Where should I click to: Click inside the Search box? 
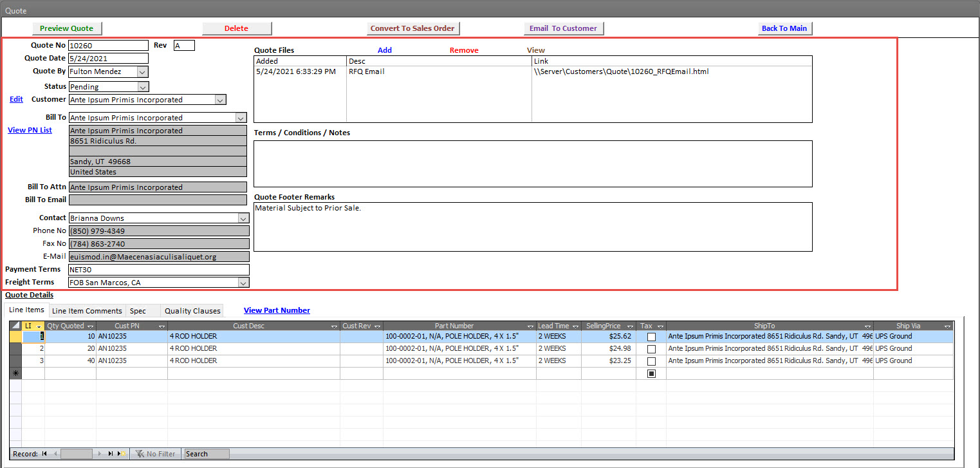205,454
